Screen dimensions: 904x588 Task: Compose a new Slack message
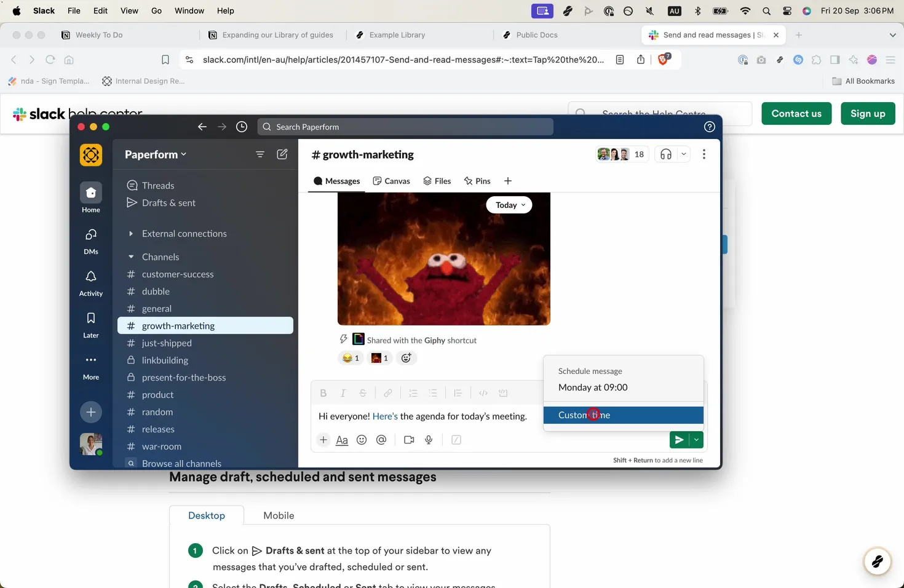pos(282,154)
